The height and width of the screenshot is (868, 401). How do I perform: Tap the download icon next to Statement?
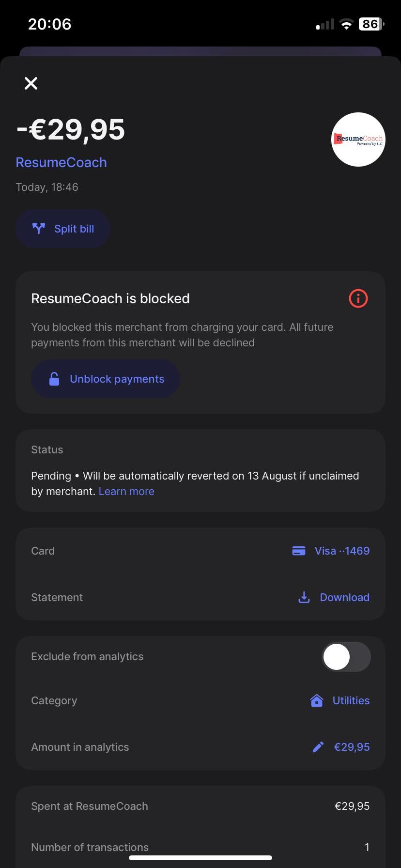tap(304, 597)
